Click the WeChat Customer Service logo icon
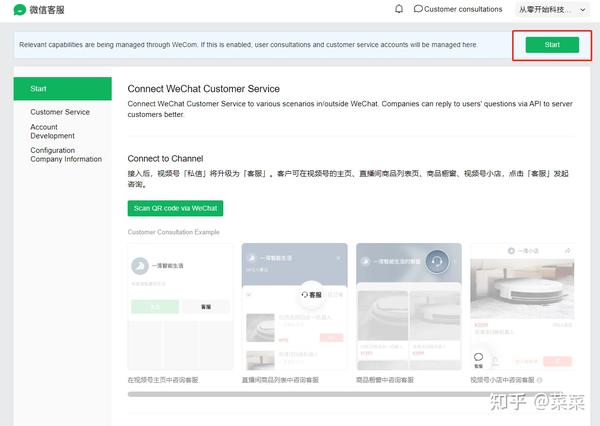This screenshot has height=426, width=600. point(20,10)
